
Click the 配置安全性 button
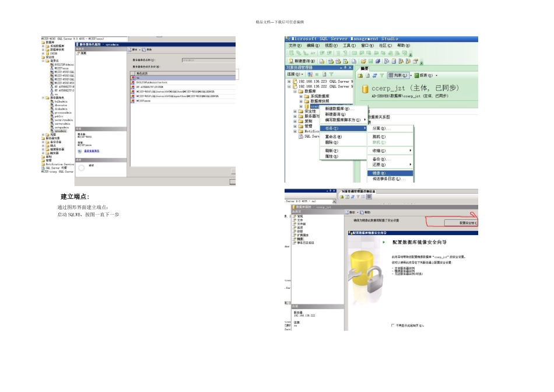tap(461, 223)
